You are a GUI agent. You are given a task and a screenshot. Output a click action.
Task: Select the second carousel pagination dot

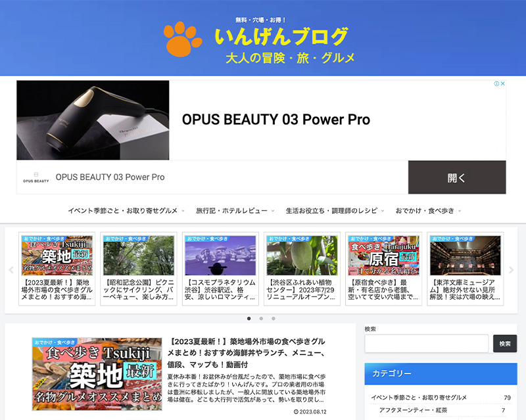point(261,318)
